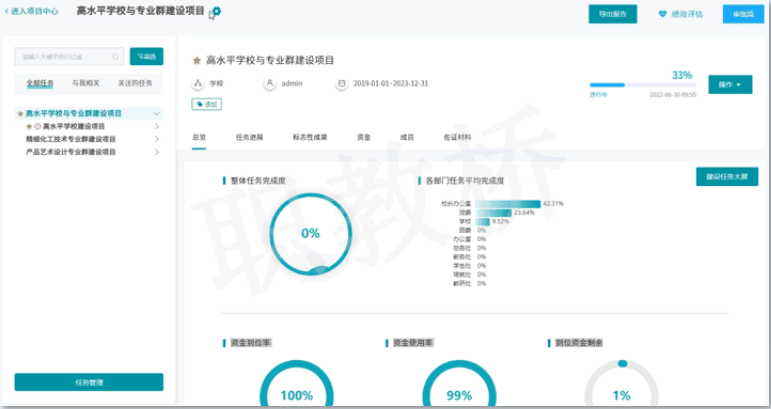The width and height of the screenshot is (771, 409).
Task: Focus the keyword search input field
Action: click(69, 57)
